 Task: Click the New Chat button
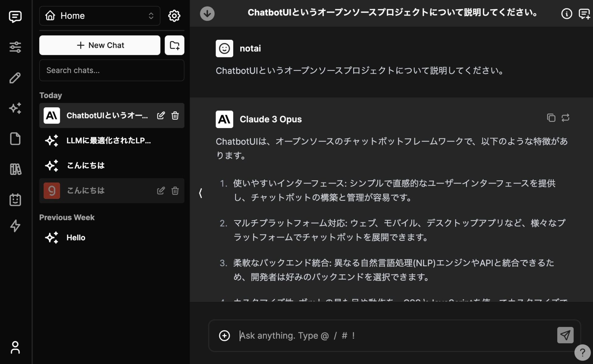point(99,45)
